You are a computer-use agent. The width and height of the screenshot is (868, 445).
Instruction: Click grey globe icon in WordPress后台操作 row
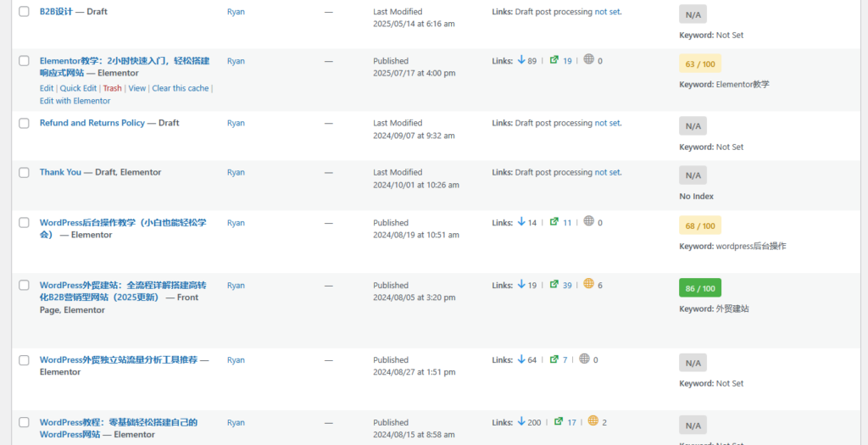(x=589, y=221)
